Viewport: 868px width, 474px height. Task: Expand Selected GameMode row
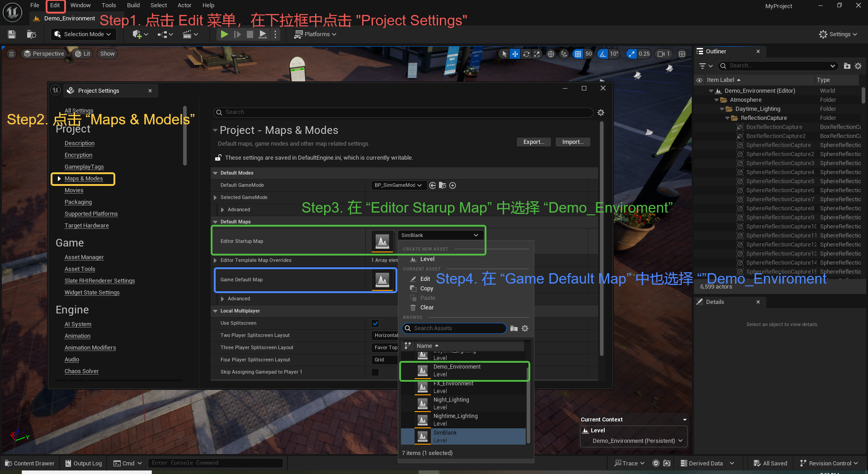(215, 198)
